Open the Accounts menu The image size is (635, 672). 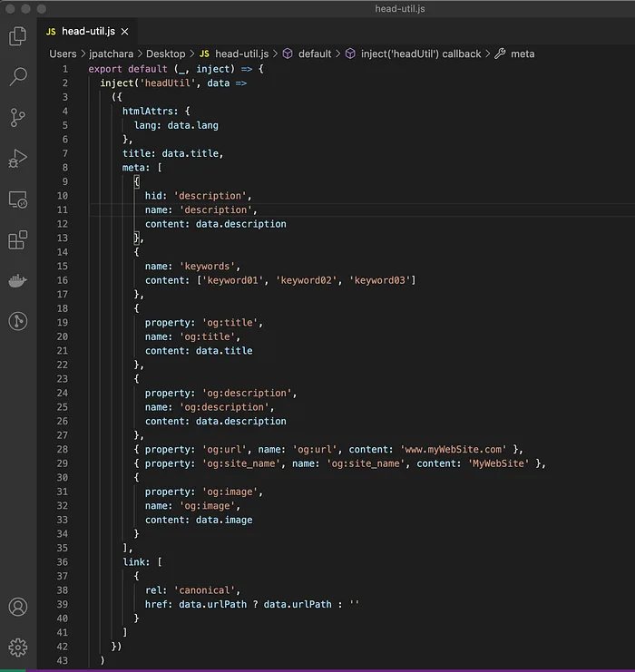click(x=18, y=607)
